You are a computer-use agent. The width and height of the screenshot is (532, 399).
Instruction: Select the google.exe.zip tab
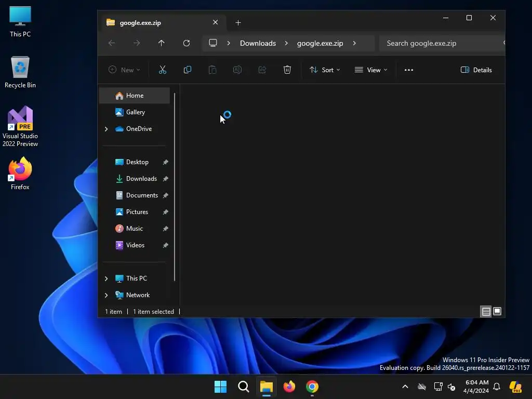[163, 23]
